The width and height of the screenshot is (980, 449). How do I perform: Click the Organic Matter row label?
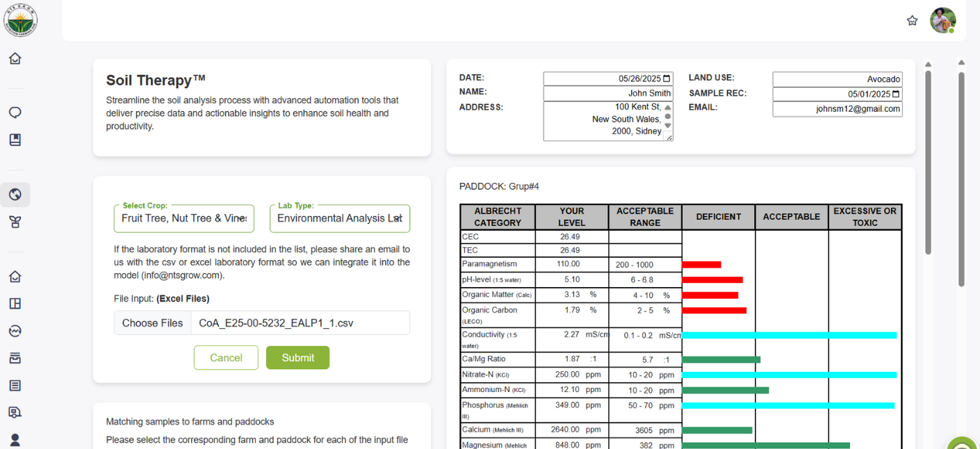496,295
